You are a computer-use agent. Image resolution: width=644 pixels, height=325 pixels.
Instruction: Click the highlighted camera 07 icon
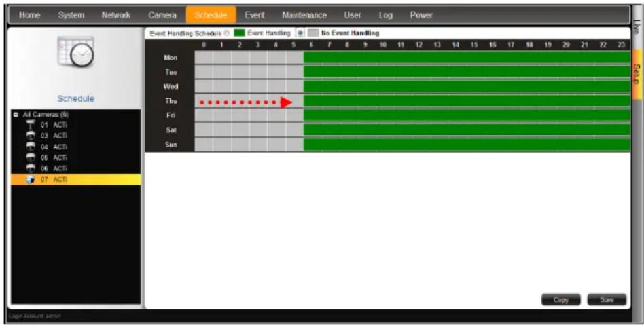pos(30,179)
